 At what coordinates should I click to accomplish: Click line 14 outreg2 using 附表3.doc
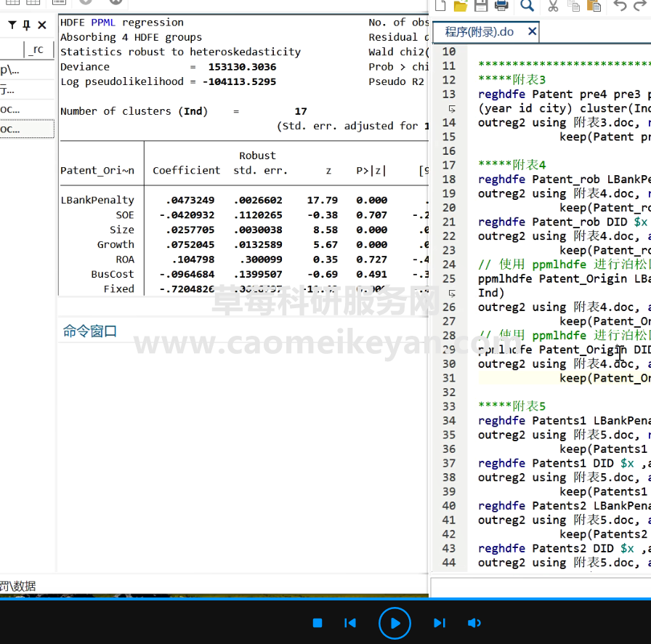(565, 123)
